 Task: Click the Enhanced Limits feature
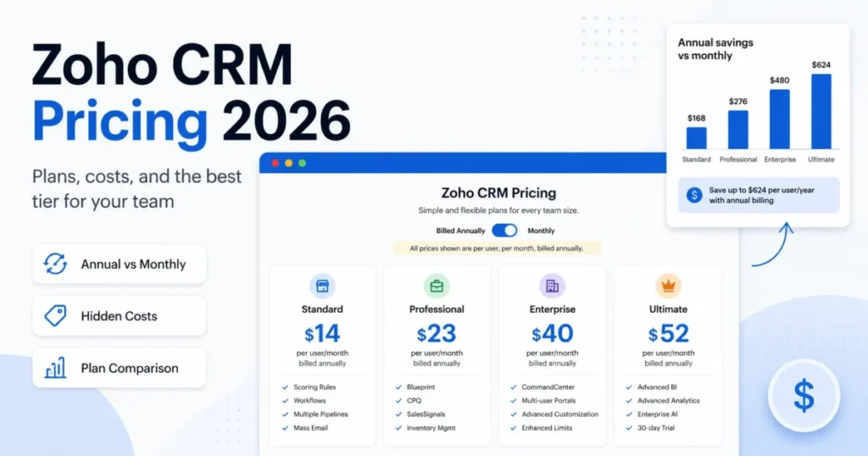click(x=547, y=428)
